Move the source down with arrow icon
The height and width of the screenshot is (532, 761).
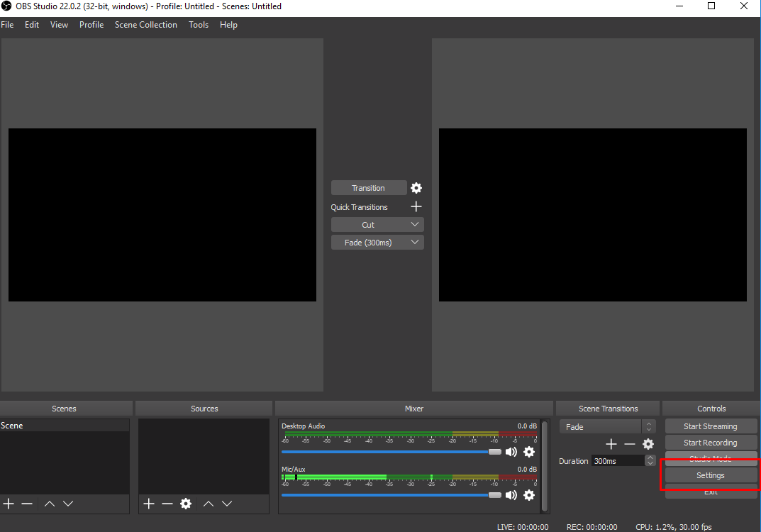pyautogui.click(x=227, y=504)
